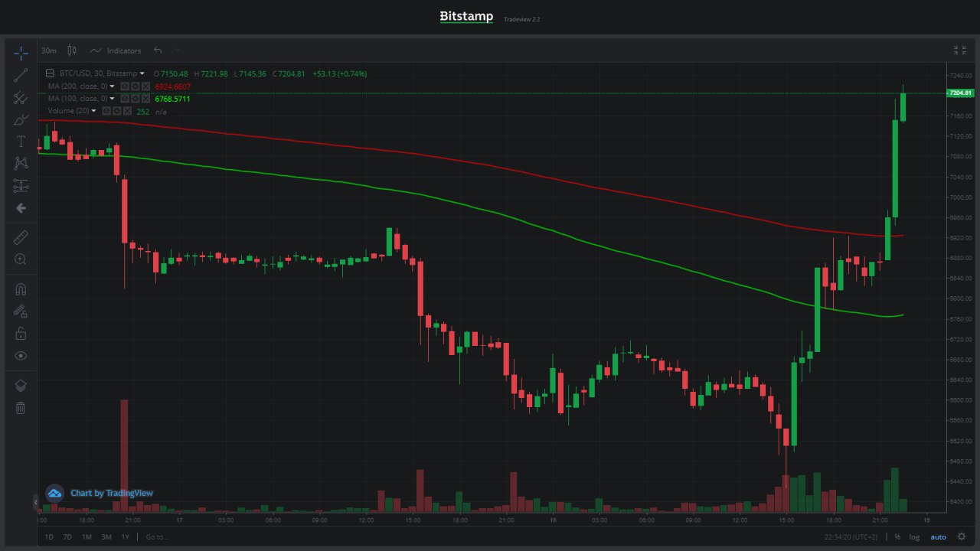Open the Indicators menu
980x551 pixels.
tap(116, 51)
